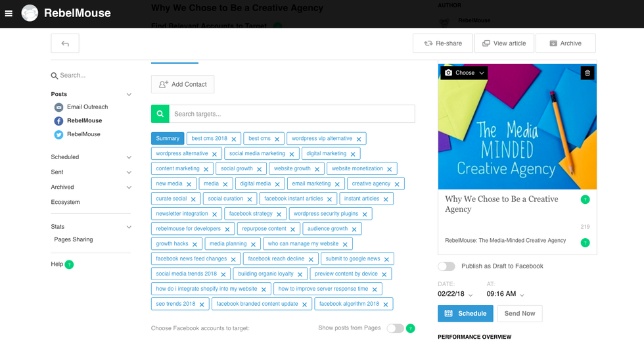Image resolution: width=644 pixels, height=342 pixels.
Task: Open the Choose image dropdown
Action: [464, 73]
